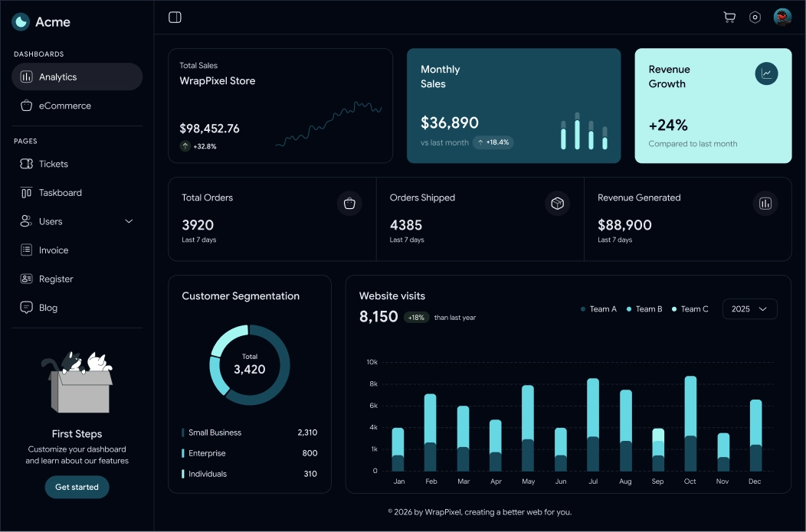Click the Invoice icon in sidebar

[26, 250]
